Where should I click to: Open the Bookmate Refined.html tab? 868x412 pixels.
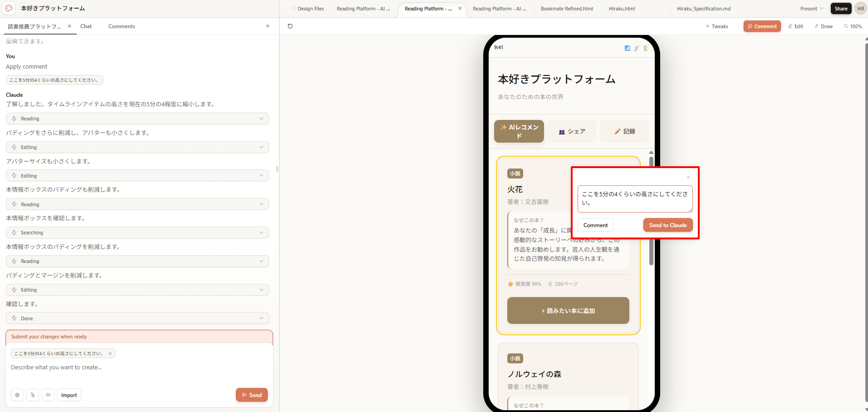tap(567, 9)
